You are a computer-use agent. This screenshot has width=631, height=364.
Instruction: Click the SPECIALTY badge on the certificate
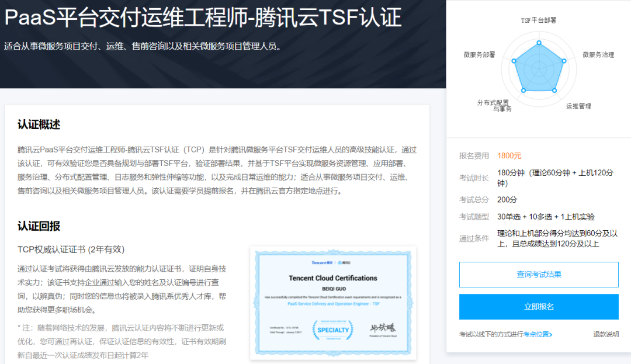(332, 330)
